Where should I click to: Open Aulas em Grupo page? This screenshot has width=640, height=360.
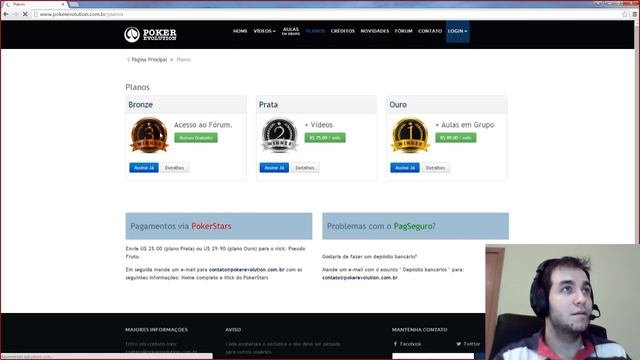click(x=291, y=31)
